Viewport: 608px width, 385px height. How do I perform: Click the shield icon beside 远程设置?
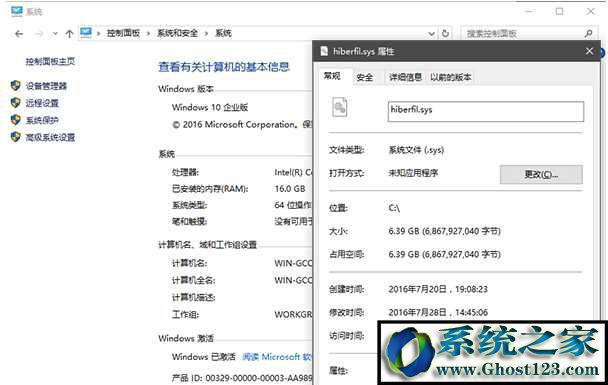[16, 102]
